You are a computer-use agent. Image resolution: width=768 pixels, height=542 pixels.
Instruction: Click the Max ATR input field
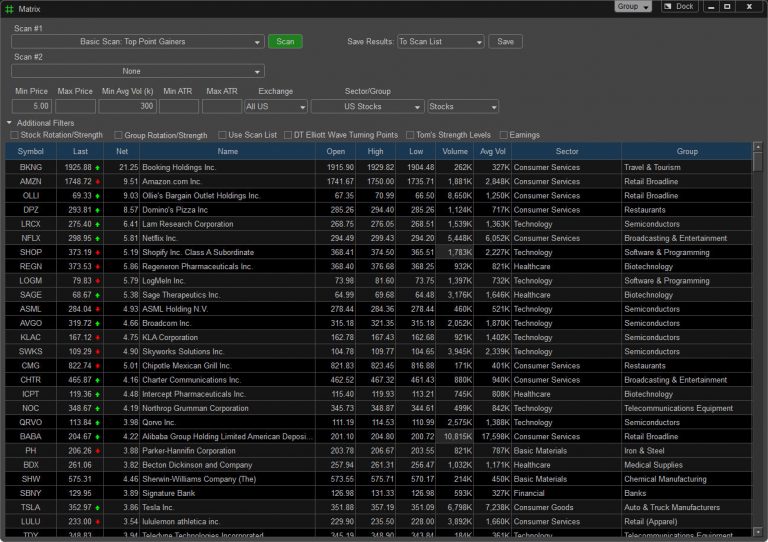coord(222,106)
